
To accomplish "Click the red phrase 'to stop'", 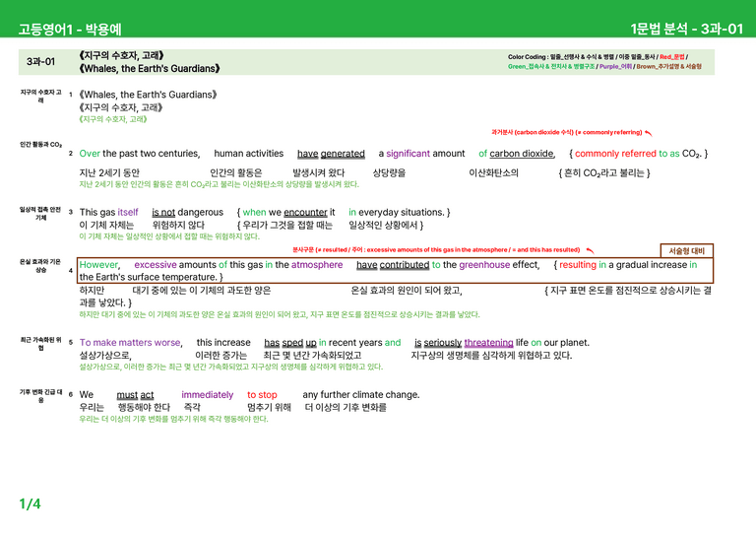I will pyautogui.click(x=262, y=395).
